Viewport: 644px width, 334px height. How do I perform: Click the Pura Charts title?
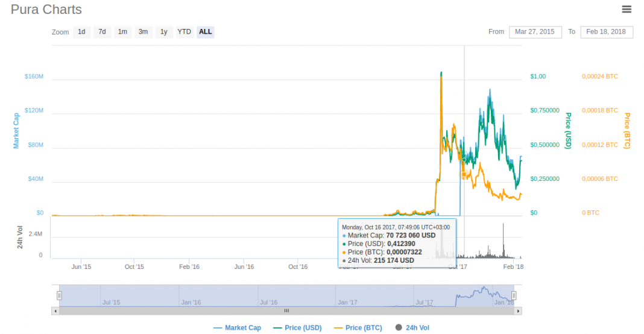(x=46, y=10)
